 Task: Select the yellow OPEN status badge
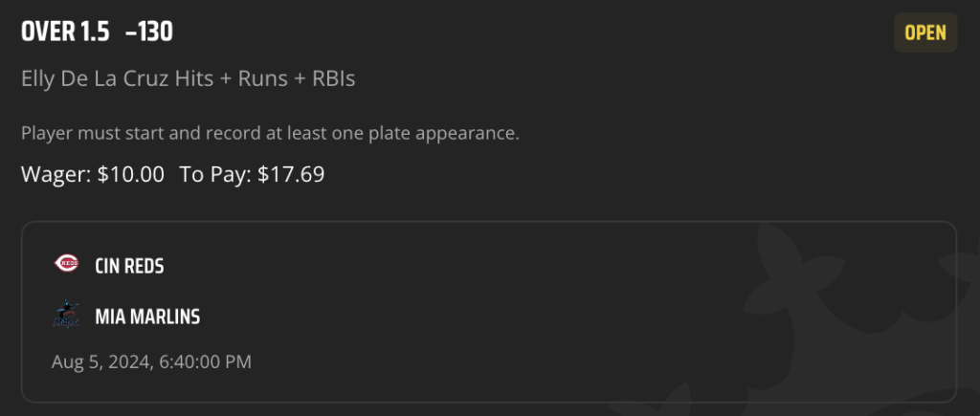925,33
